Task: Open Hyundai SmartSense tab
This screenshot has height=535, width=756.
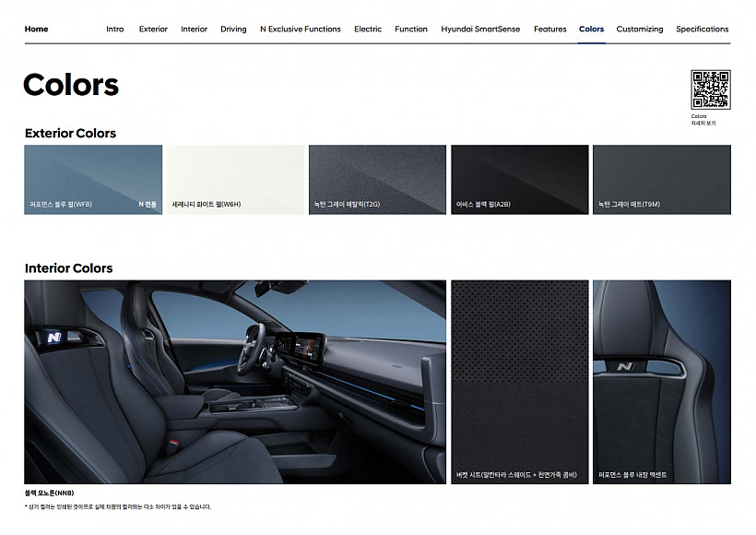Action: pos(480,29)
